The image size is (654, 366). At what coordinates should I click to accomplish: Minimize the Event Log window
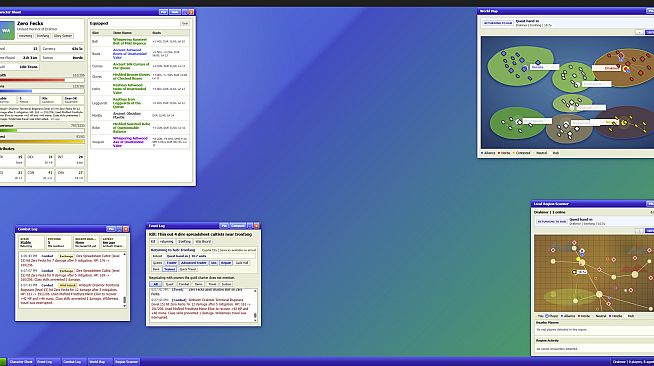tap(250, 226)
